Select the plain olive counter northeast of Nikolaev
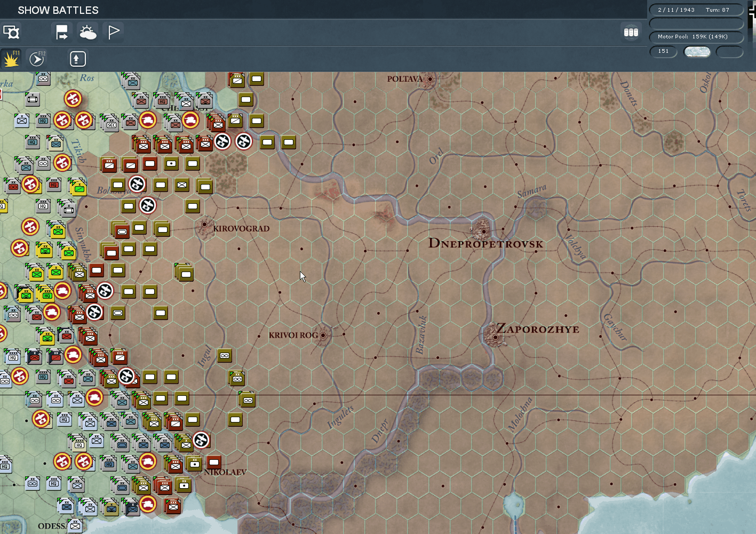756x534 pixels. coord(235,420)
